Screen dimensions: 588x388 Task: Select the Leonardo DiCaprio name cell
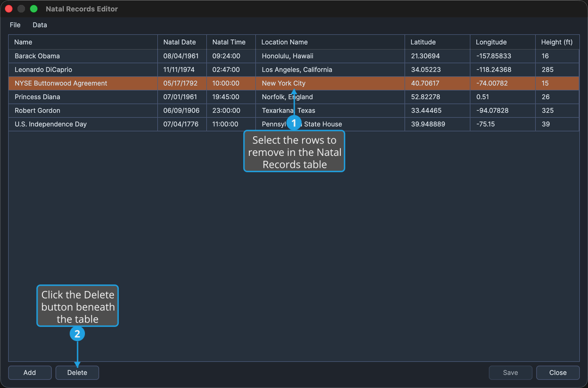83,69
